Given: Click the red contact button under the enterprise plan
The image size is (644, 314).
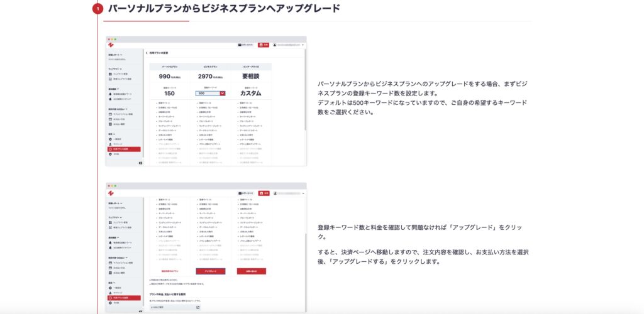Looking at the screenshot, I should click(x=251, y=271).
